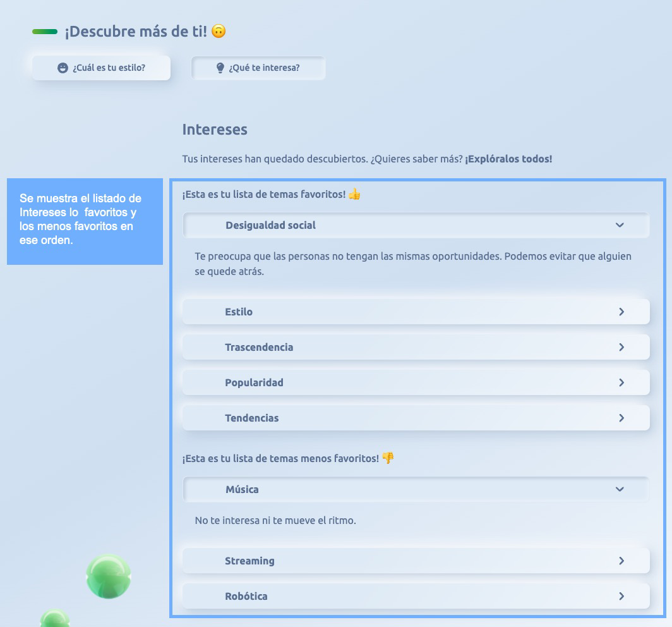Expand the Estilo topic arrow
The height and width of the screenshot is (627, 672).
point(621,312)
